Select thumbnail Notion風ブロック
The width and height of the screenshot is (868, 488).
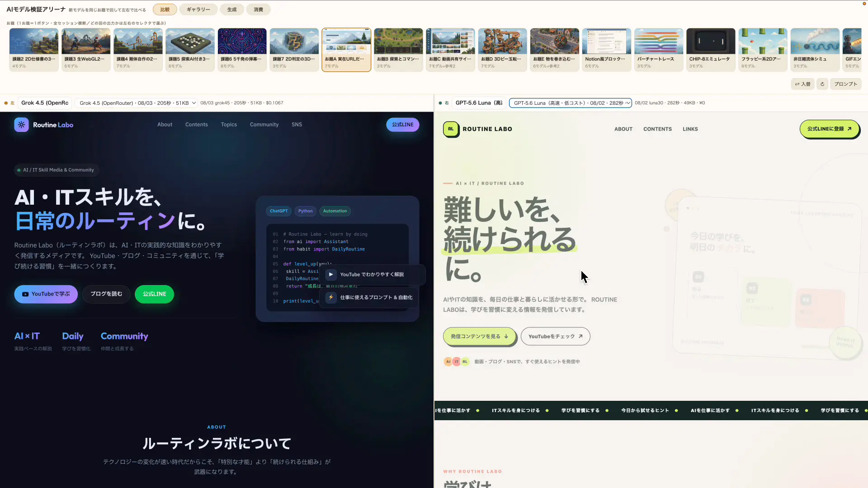click(607, 50)
